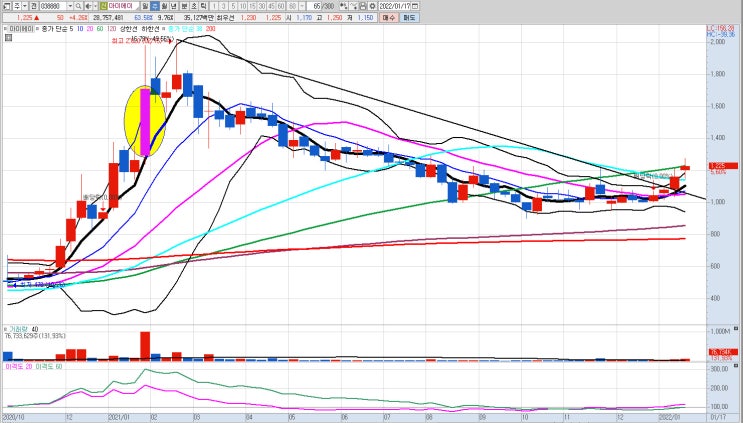The height and width of the screenshot is (423, 743).
Task: Click the 거래량 volume indicator label
Action: coord(19,329)
